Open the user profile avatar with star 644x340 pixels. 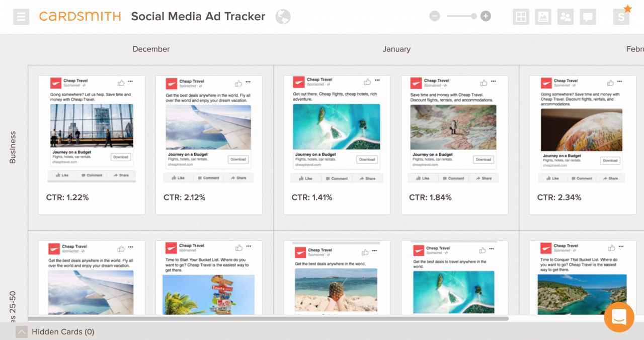621,16
